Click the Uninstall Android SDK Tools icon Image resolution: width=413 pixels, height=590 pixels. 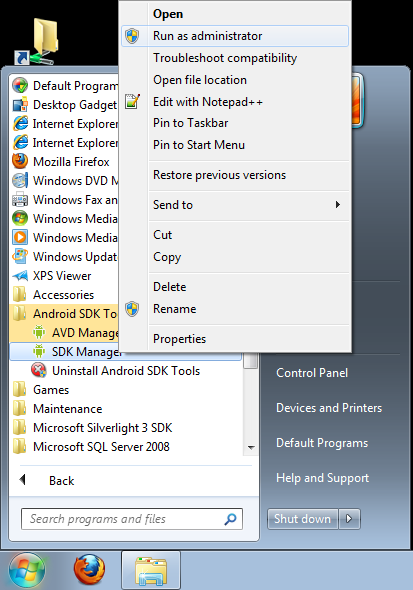click(39, 370)
